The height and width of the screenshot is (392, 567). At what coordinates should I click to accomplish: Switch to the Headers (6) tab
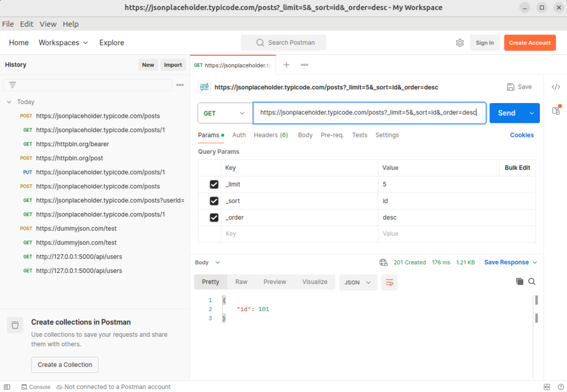[x=271, y=135]
